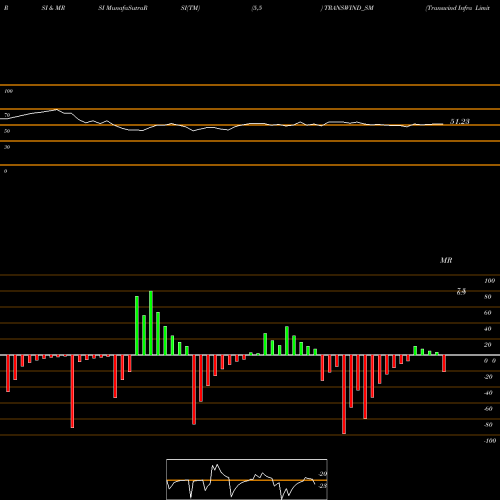Viewport: 500px width, 500px height.
Task: Click the Transwind Infra company name in the header
Action: (x=457, y=8)
